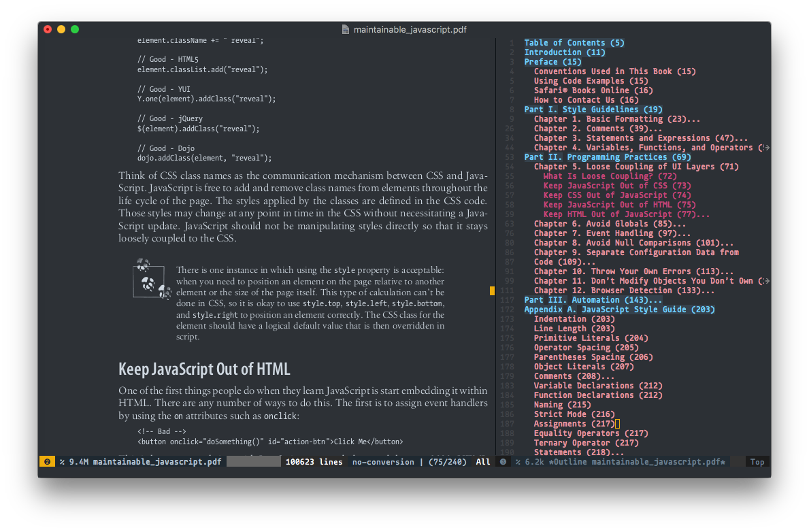Expand Statements (218) outline entry
The height and width of the screenshot is (532, 809).
pyautogui.click(x=579, y=453)
